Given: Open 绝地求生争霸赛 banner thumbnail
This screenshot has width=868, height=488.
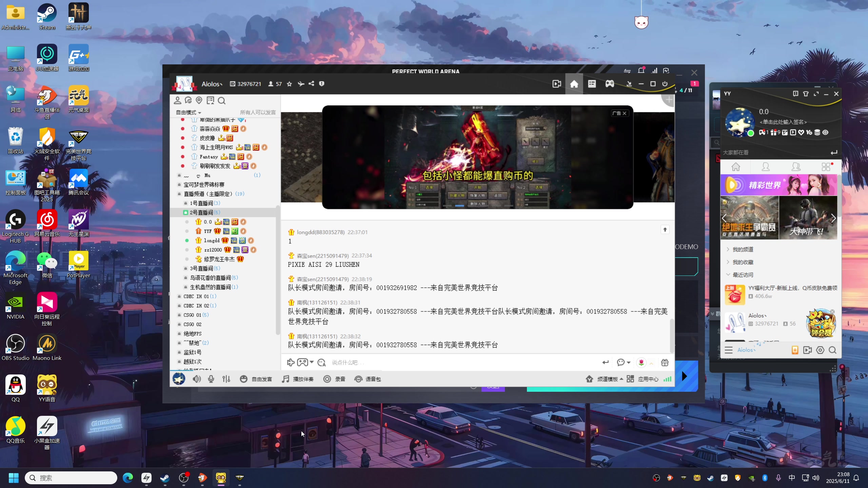Looking at the screenshot, I should click(x=749, y=218).
